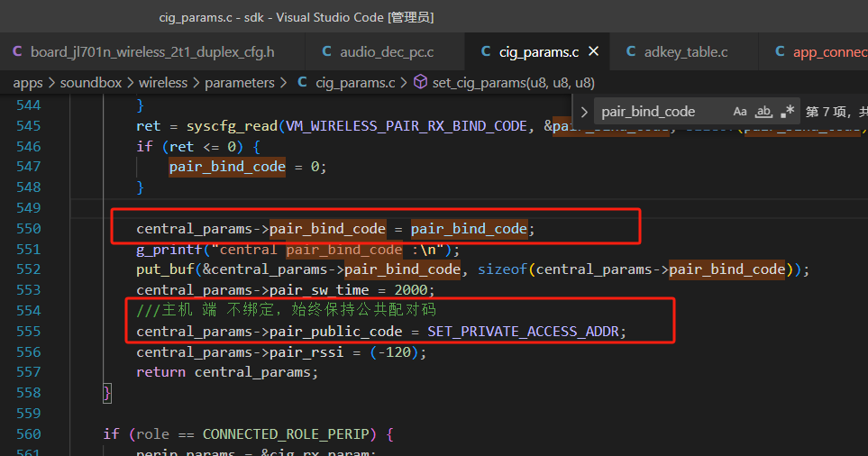The image size is (868, 456).
Task: Click the find result count '第 7 项'
Action: point(827,112)
